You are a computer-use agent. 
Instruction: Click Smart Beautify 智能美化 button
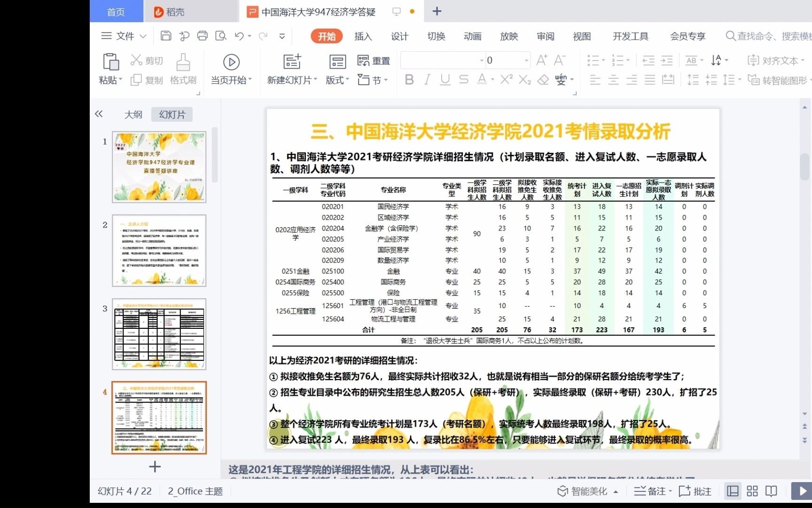587,491
